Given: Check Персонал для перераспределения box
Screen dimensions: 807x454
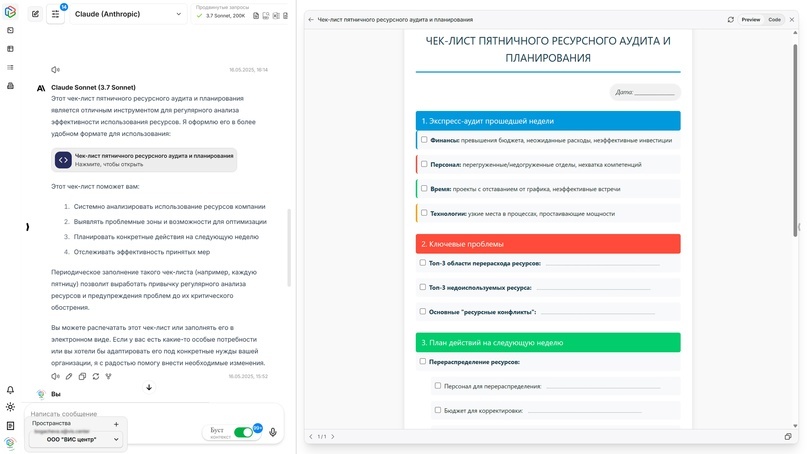Looking at the screenshot, I should click(437, 386).
